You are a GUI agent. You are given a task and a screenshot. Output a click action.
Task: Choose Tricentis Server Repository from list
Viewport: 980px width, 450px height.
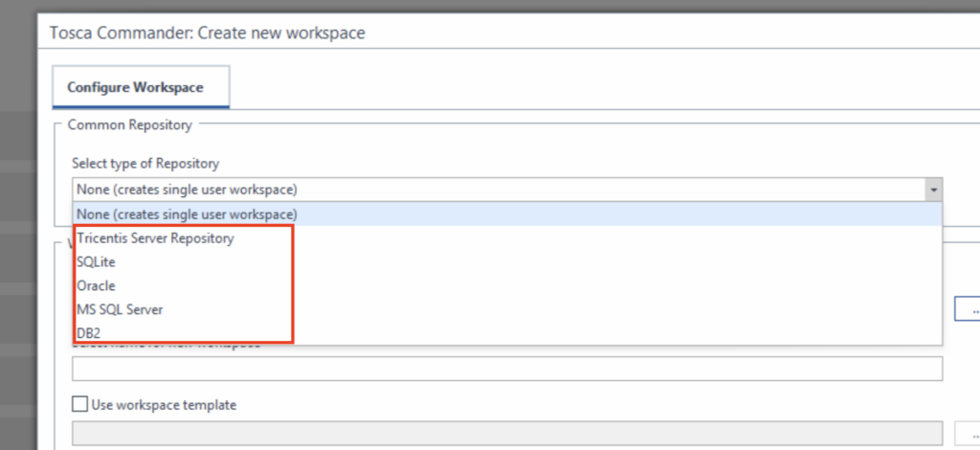point(507,238)
